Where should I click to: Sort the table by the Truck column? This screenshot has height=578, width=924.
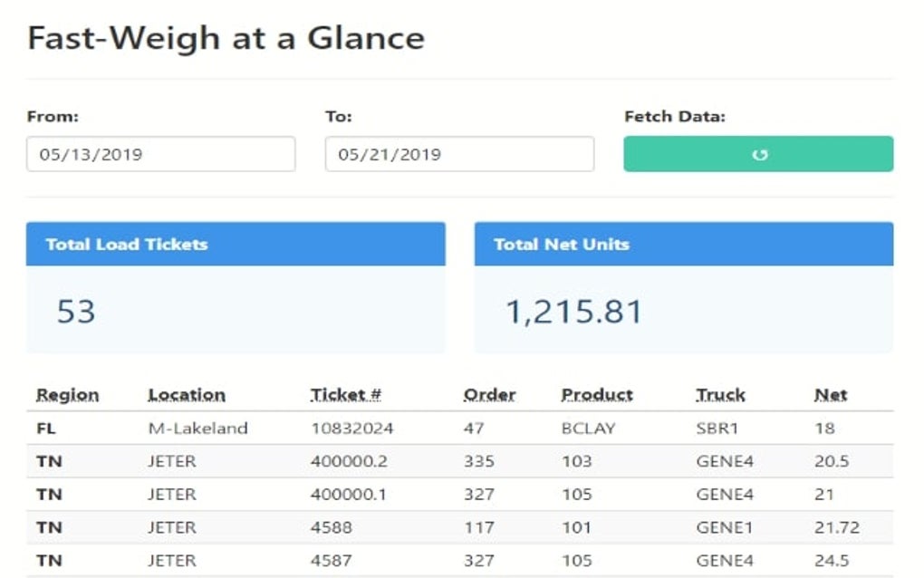pyautogui.click(x=719, y=393)
